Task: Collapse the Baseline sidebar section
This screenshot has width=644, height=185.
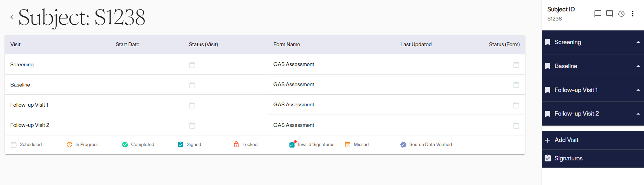Action: (x=638, y=66)
